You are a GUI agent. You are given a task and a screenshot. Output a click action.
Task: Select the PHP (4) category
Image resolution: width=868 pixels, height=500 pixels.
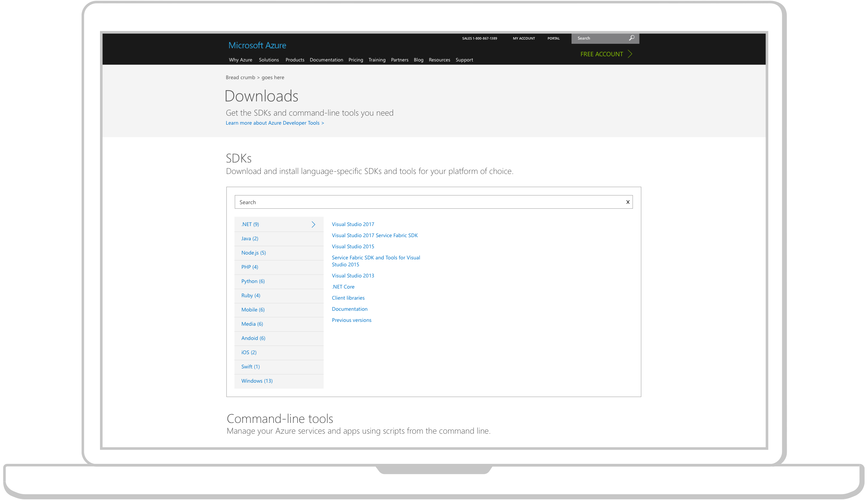279,267
